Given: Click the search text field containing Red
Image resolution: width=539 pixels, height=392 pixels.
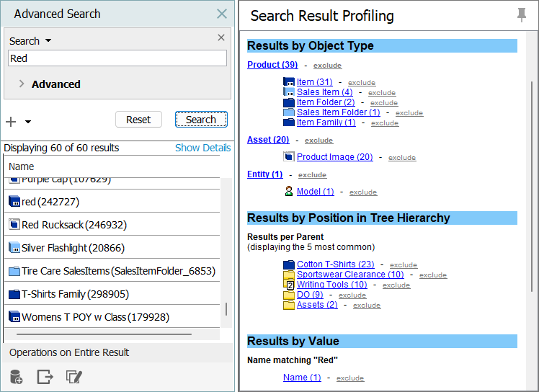Looking at the screenshot, I should [117, 58].
